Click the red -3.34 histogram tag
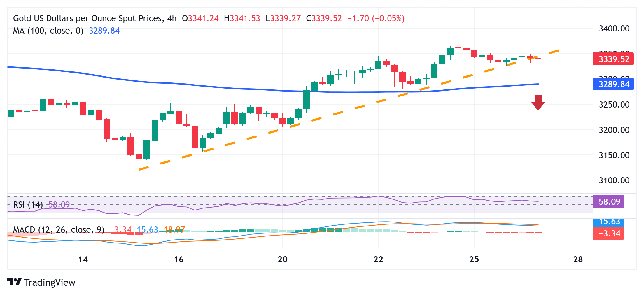 point(609,233)
